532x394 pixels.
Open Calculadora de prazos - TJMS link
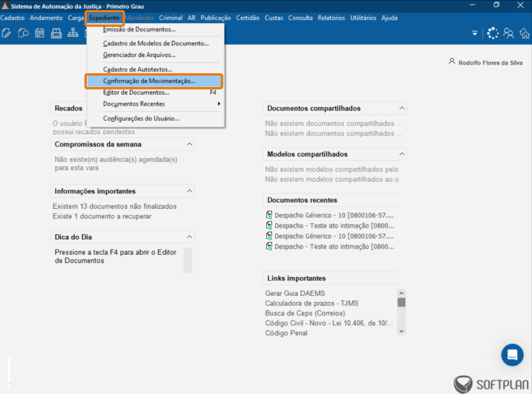[x=312, y=303]
